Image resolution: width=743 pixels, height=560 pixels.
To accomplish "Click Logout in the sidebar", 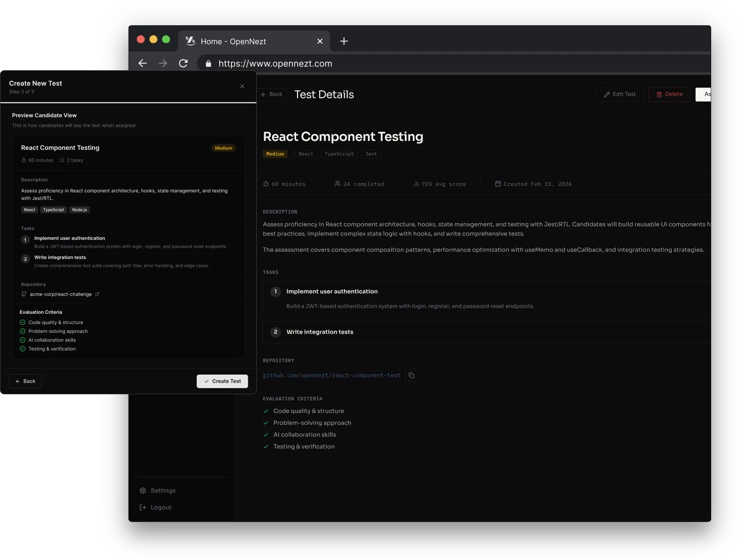I will [156, 508].
